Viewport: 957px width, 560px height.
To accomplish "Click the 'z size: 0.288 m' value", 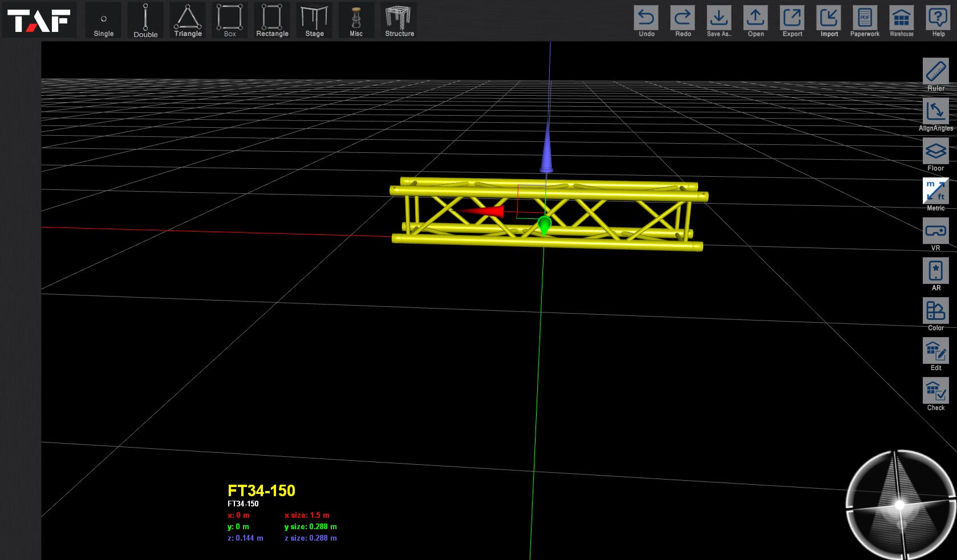I will [311, 538].
